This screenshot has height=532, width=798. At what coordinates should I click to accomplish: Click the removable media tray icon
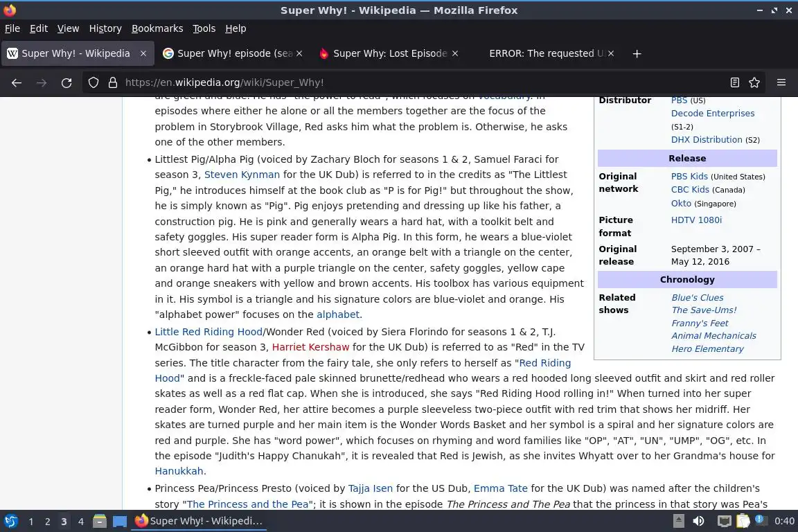678,522
